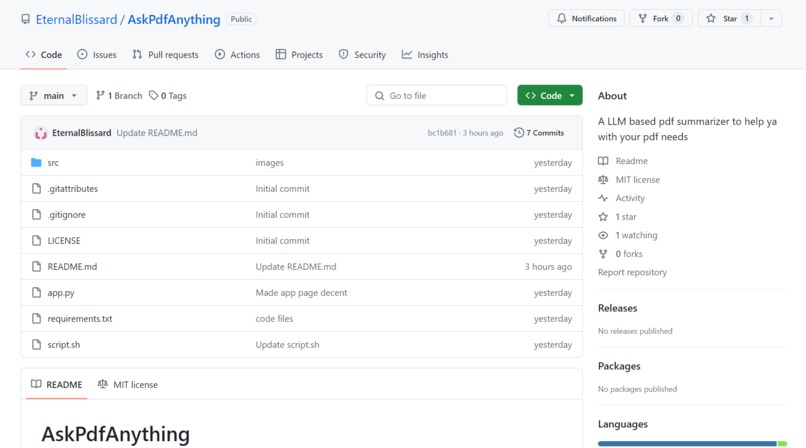Fork the repository with Fork button
Screen dimensions: 806x448
(661, 18)
